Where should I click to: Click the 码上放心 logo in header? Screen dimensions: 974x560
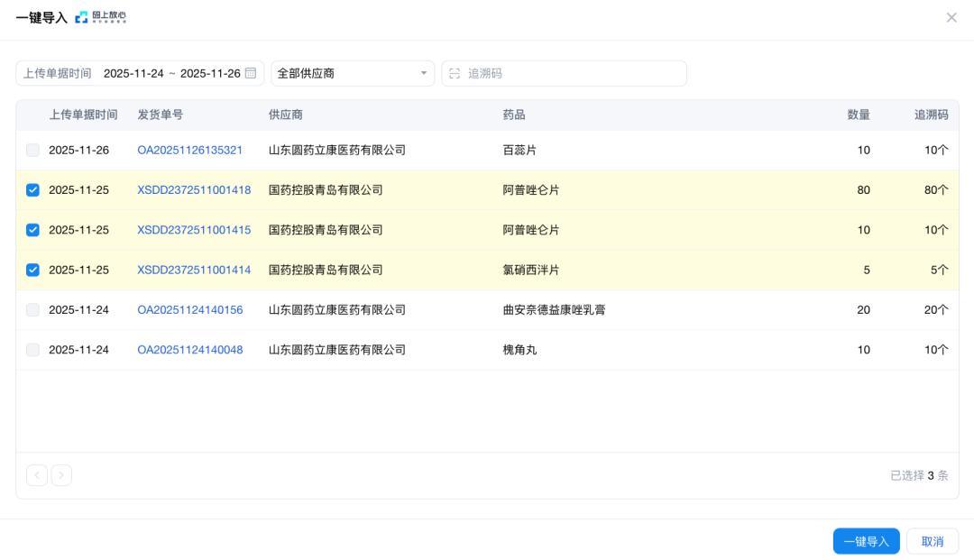coord(101,17)
